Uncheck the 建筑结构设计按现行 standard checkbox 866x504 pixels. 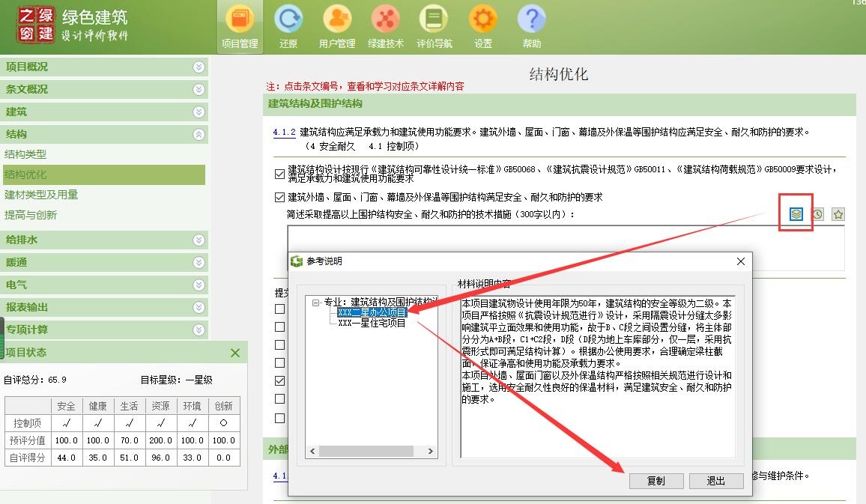click(280, 174)
